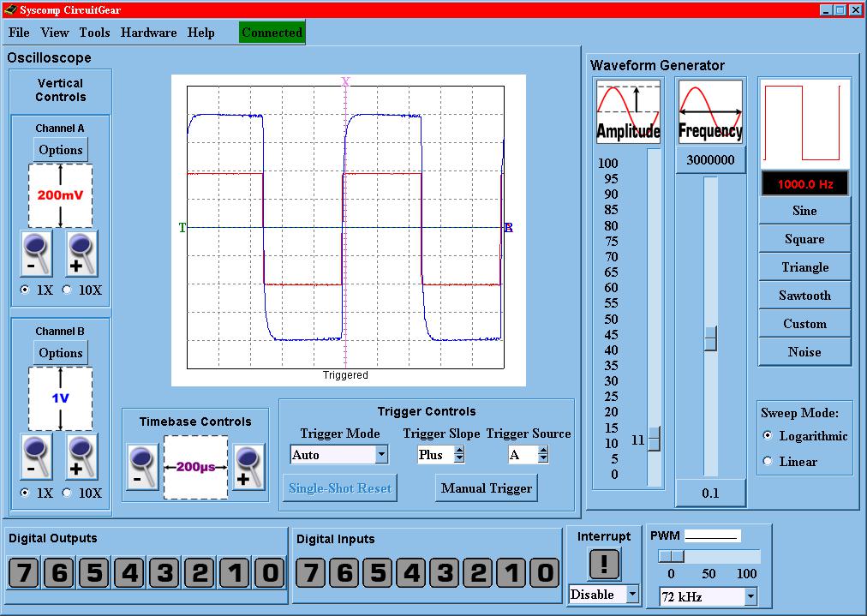Zoom in Channel A vertical scale
867x616 pixels.
click(x=81, y=254)
